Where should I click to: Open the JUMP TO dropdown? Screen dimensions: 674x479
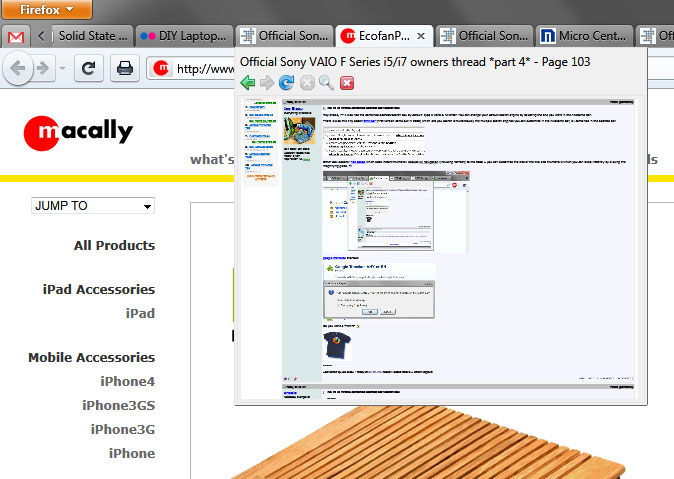coord(93,206)
